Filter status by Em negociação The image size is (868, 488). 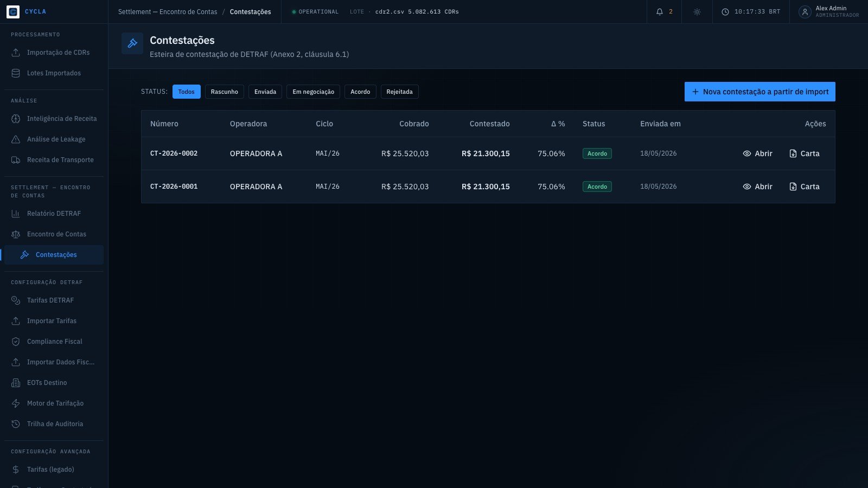click(x=314, y=92)
